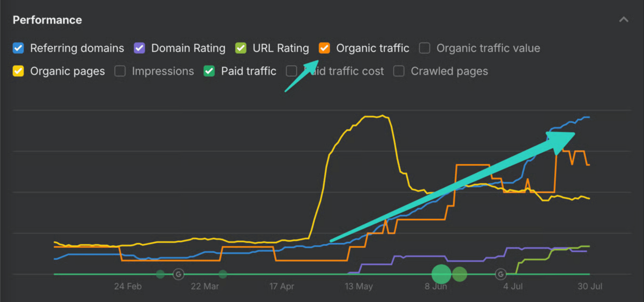The width and height of the screenshot is (644, 302).
Task: Collapse the Performance panel with the chevron
Action: click(624, 19)
